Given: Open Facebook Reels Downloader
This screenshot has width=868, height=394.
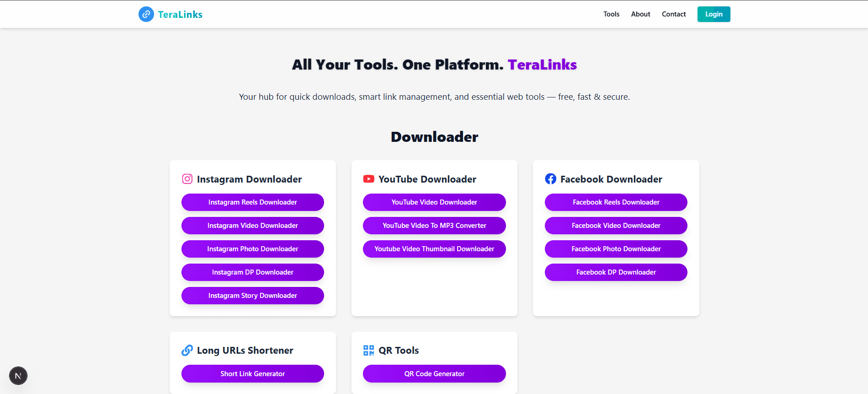Looking at the screenshot, I should tap(616, 202).
